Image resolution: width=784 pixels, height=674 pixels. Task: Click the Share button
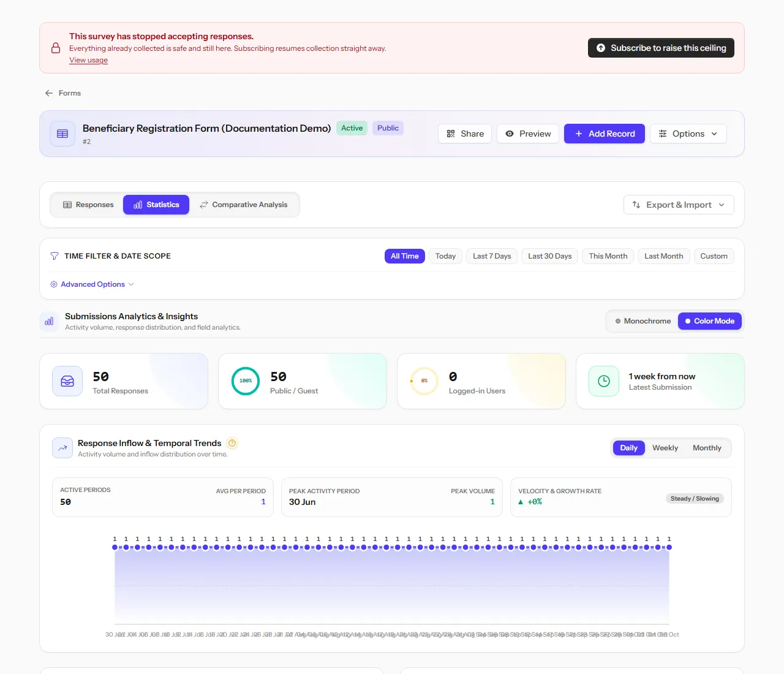[465, 134]
